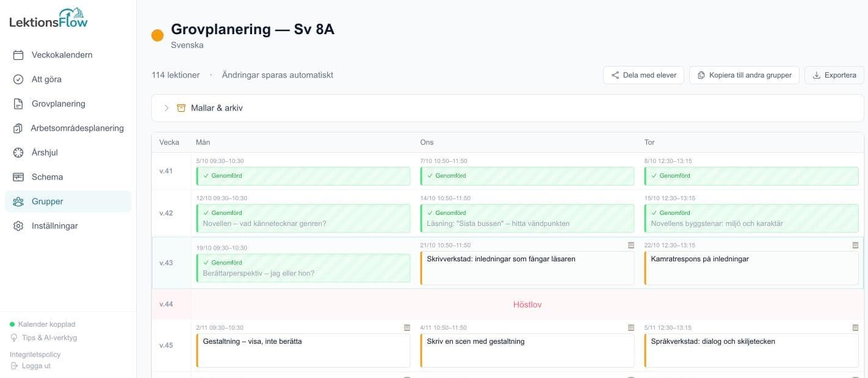Click the Grupper people icon
868x378 pixels.
(x=18, y=202)
